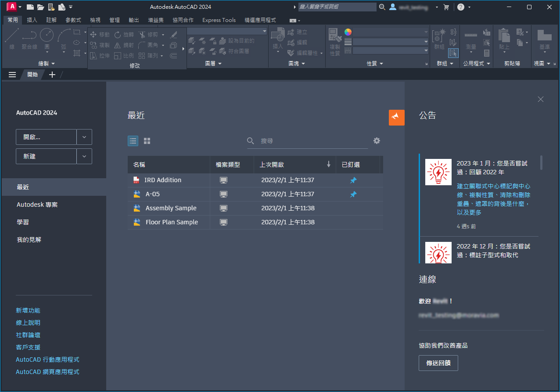Open the Insert (插入) ribbon tab
Image resolution: width=560 pixels, height=392 pixels.
pos(32,20)
